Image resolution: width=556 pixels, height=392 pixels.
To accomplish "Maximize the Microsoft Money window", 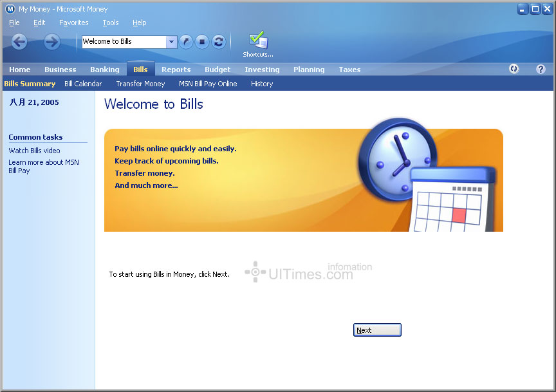I will click(x=535, y=9).
